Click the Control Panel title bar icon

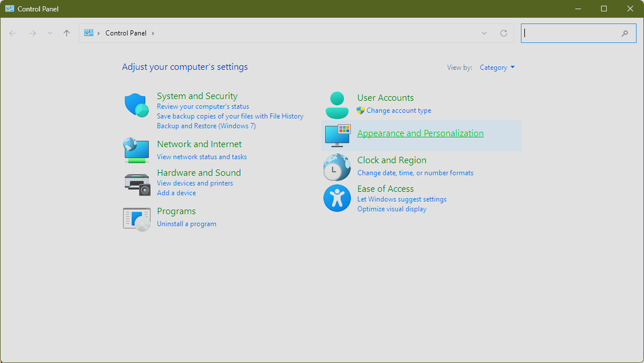[9, 9]
